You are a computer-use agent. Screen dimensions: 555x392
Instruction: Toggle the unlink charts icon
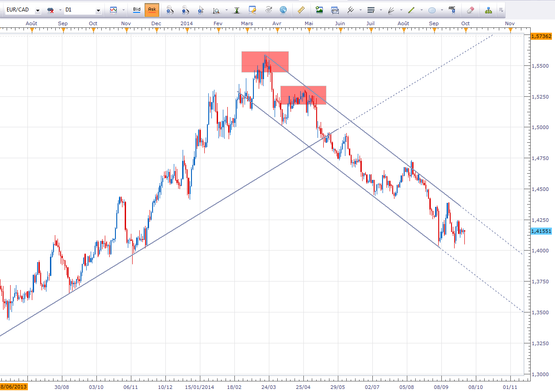[51, 10]
